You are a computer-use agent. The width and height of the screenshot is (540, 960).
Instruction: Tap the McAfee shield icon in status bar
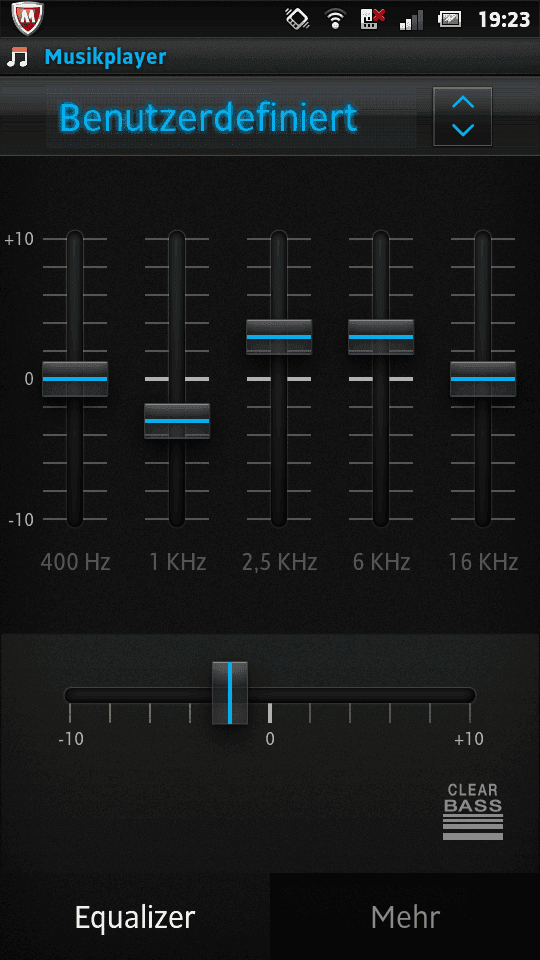tap(26, 19)
